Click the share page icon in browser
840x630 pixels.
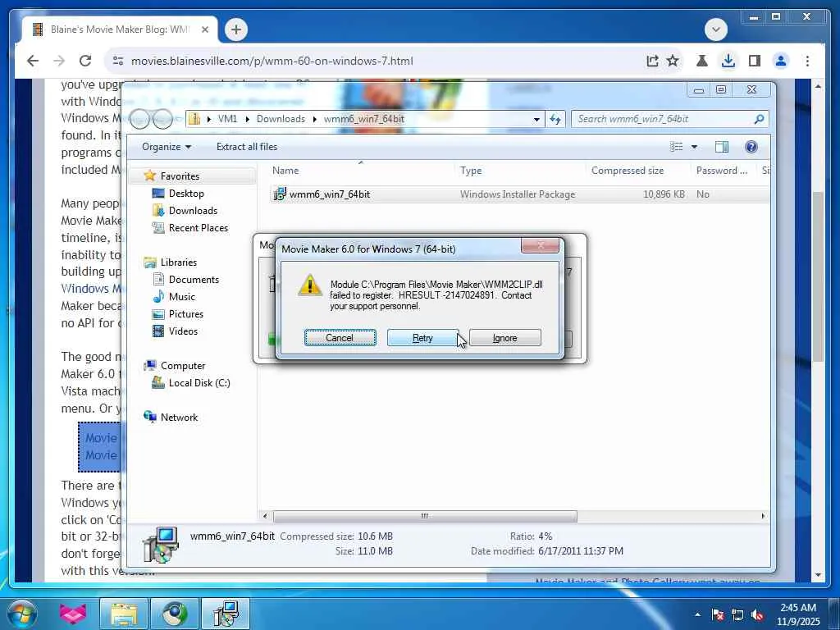coord(652,61)
